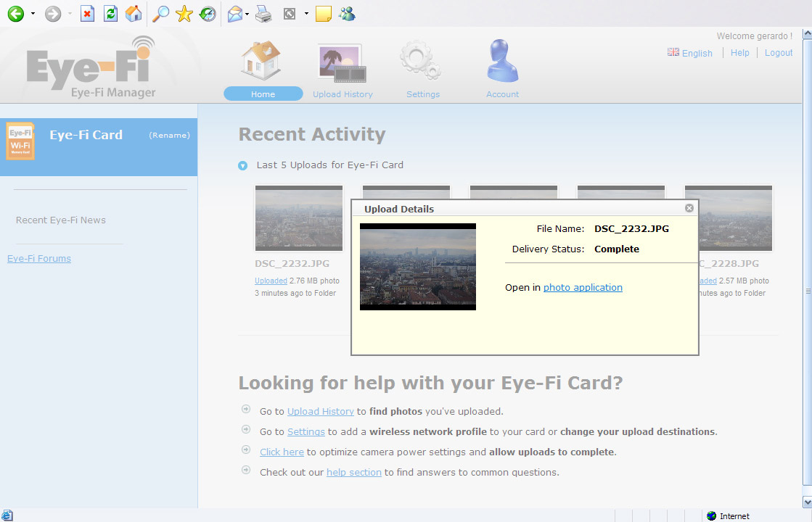Open Favorites with the star icon

tap(184, 14)
